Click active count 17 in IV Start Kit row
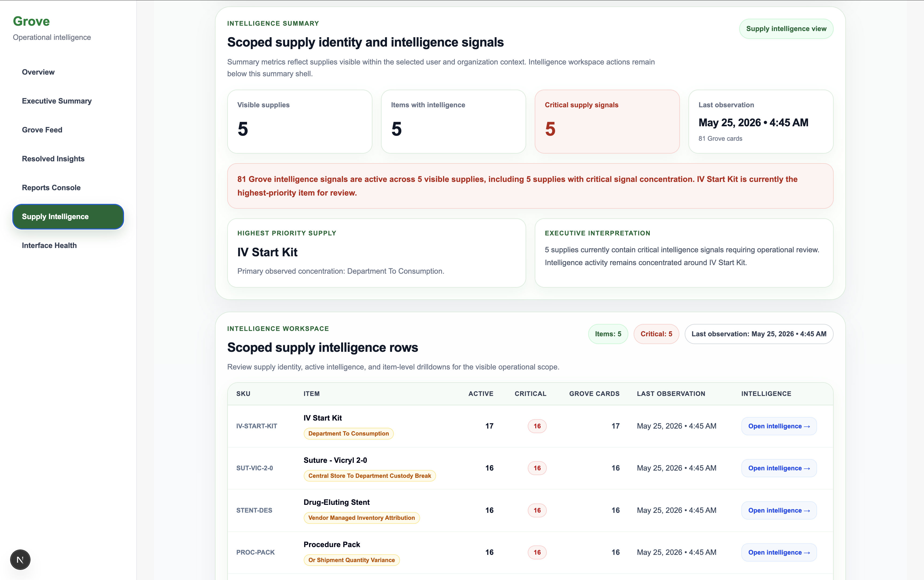924x580 pixels. click(489, 426)
